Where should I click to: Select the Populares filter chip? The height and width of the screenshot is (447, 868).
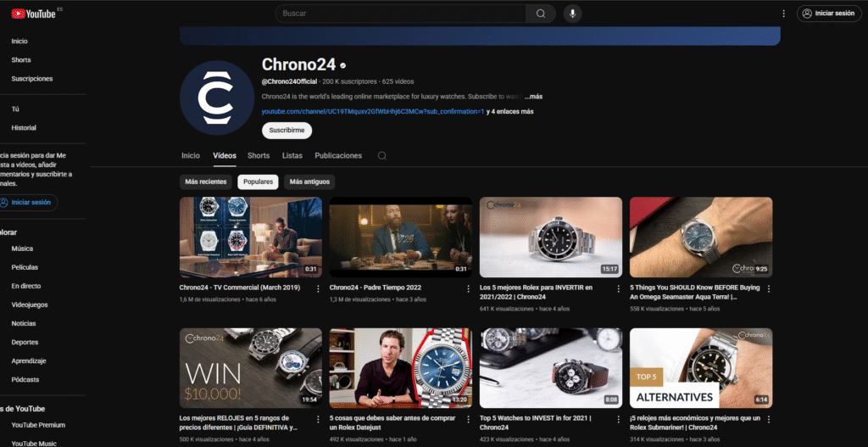click(258, 182)
